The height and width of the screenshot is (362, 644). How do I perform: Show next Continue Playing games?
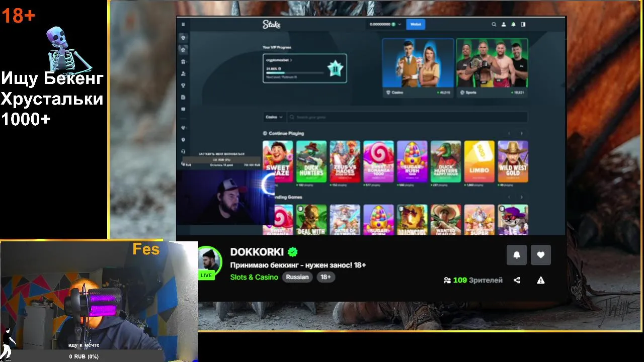click(x=522, y=133)
